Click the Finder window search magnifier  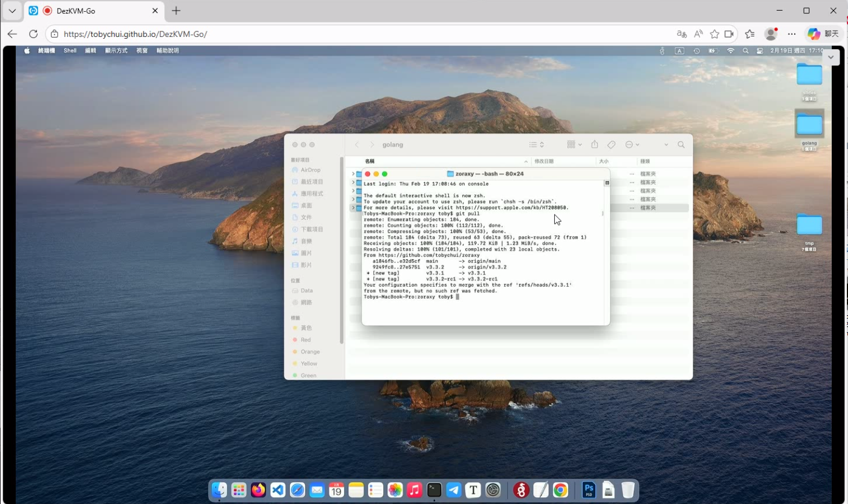(x=681, y=144)
